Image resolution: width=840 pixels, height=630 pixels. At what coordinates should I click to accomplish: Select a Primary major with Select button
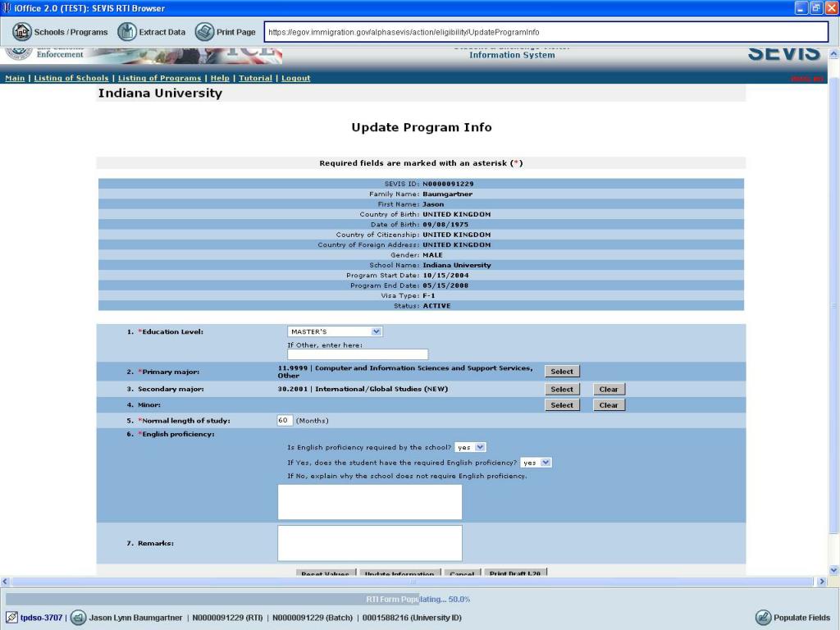[x=562, y=372]
